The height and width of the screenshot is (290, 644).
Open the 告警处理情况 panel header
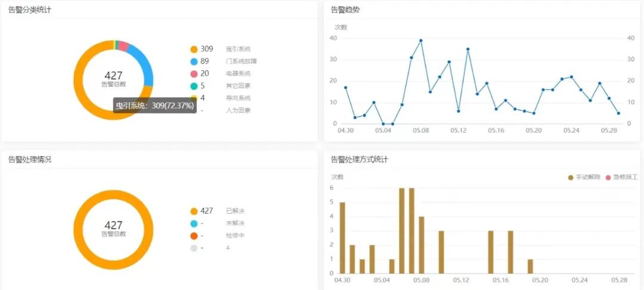pos(30,160)
